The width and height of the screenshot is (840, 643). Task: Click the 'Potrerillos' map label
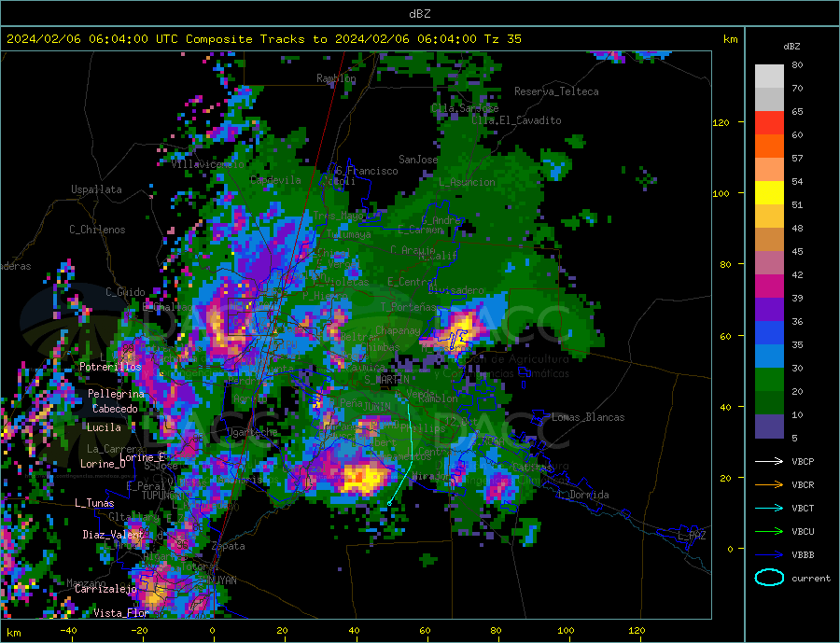coord(110,367)
